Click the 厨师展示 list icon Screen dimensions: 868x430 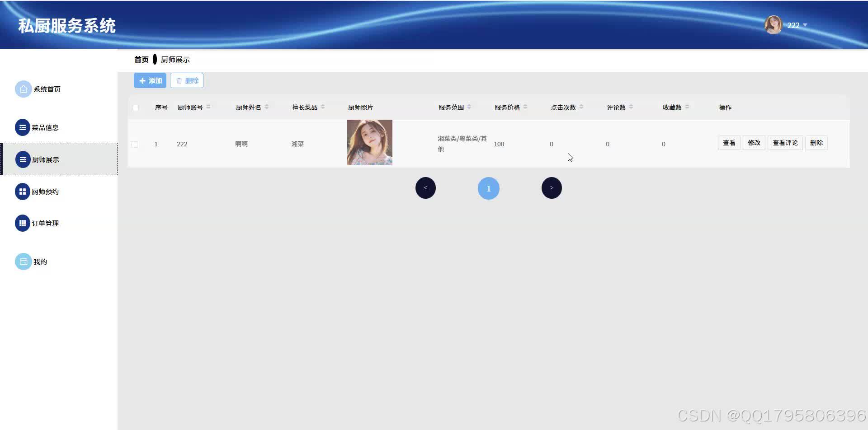[x=23, y=159]
